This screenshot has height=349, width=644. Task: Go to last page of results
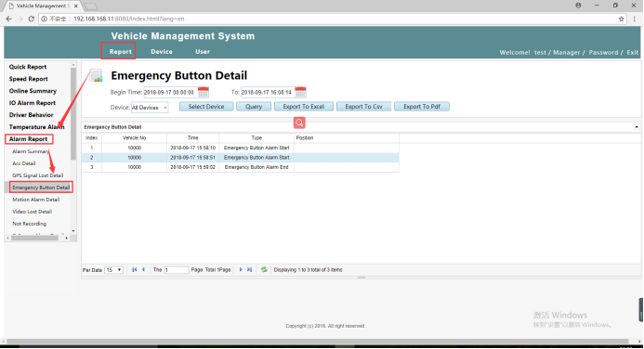point(249,269)
